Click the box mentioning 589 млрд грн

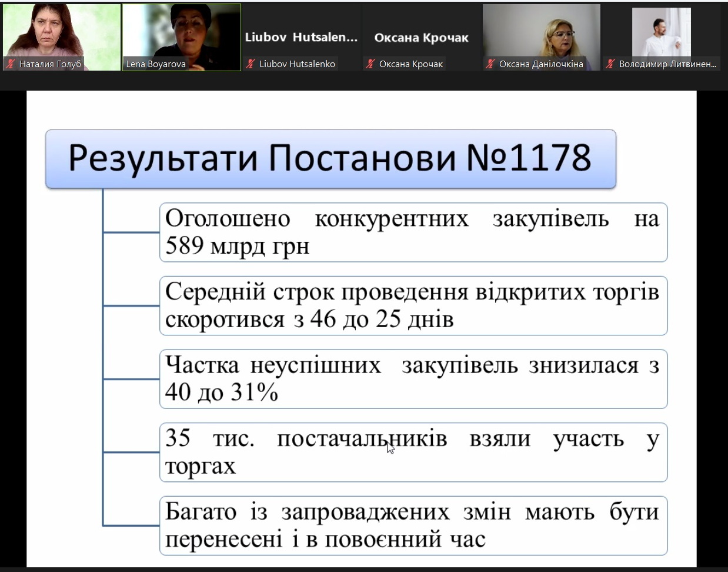tap(413, 232)
